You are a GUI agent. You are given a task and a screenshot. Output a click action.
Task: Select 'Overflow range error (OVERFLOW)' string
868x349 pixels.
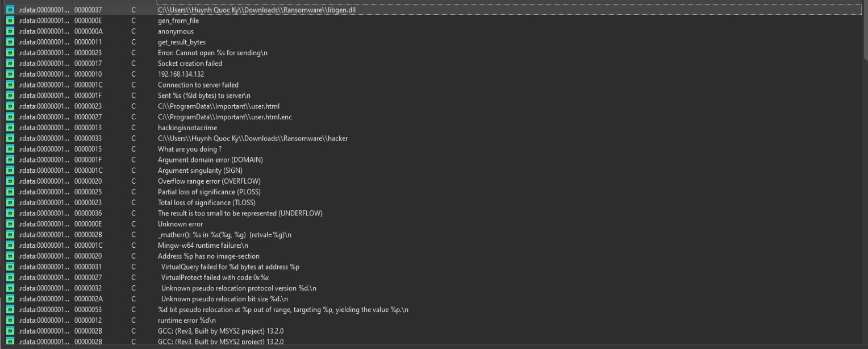click(209, 181)
